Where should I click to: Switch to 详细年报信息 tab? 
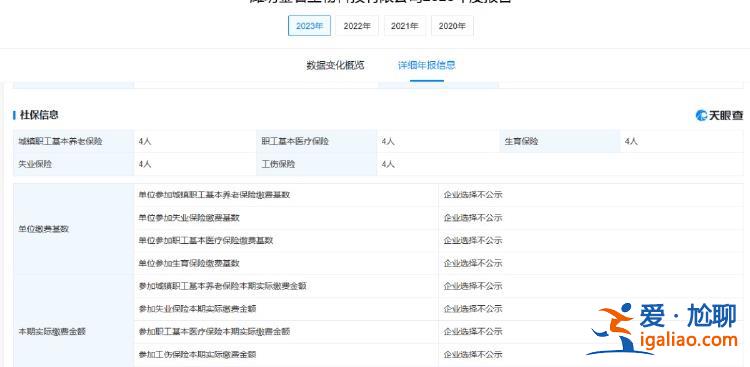tap(427, 66)
